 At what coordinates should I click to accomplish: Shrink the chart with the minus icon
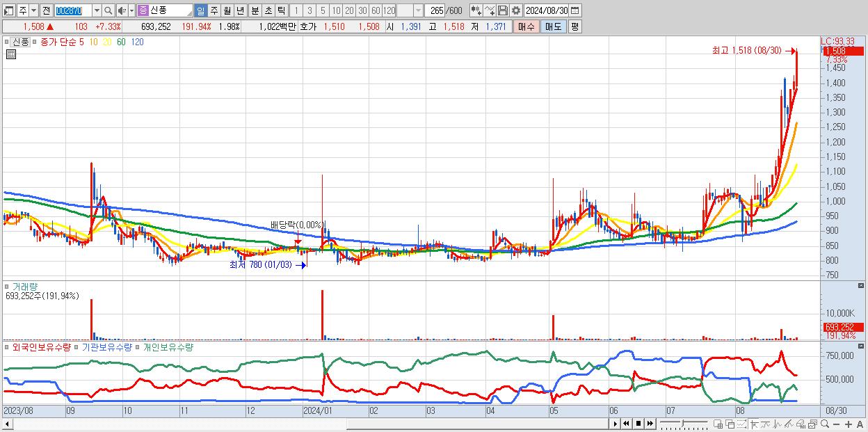point(837,424)
